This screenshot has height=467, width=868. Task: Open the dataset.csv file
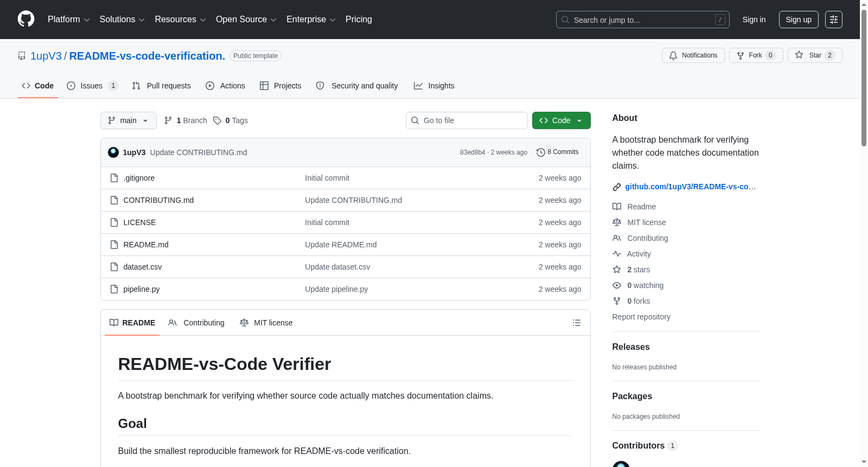[143, 267]
